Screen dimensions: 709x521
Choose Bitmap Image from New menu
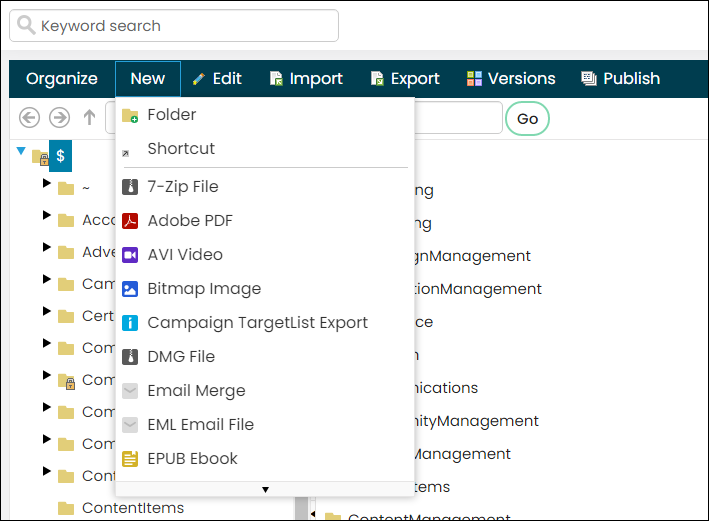click(x=265, y=289)
